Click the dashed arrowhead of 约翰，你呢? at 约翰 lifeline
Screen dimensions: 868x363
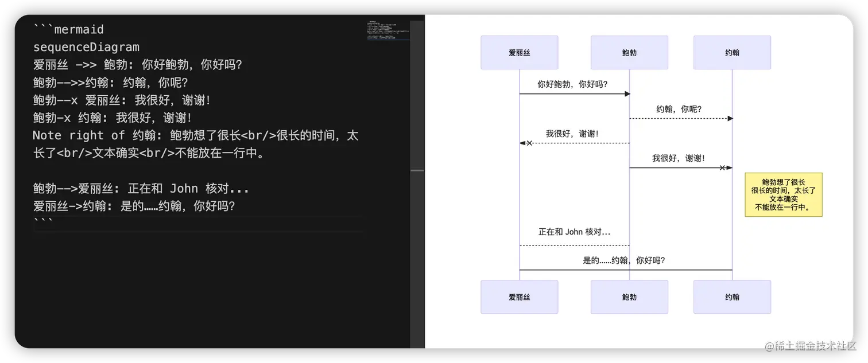(x=730, y=119)
